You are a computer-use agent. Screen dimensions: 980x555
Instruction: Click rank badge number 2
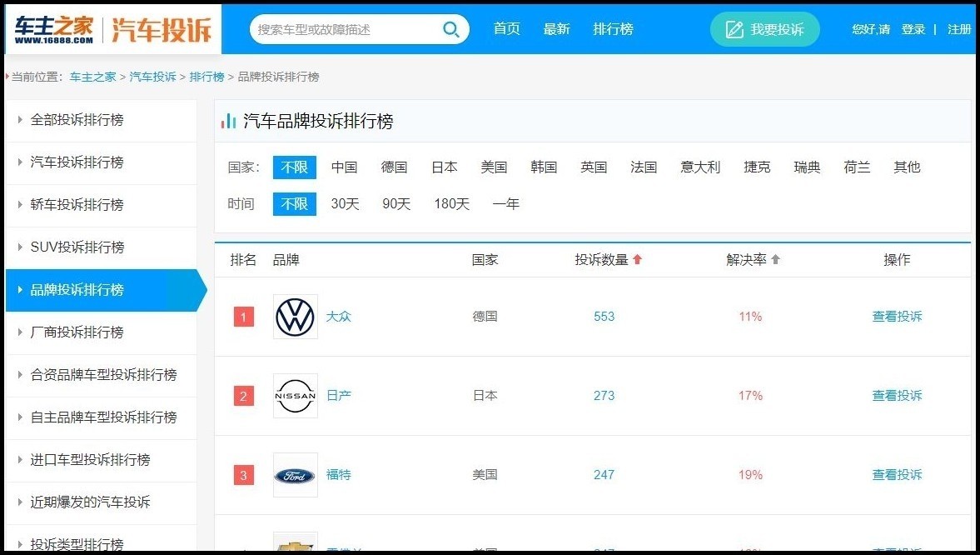click(244, 396)
